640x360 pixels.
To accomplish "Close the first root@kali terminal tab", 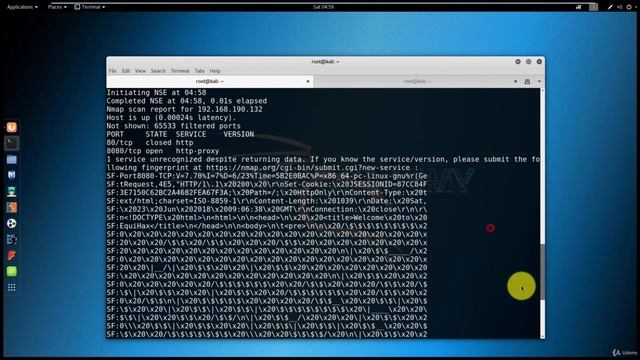I will coord(308,82).
